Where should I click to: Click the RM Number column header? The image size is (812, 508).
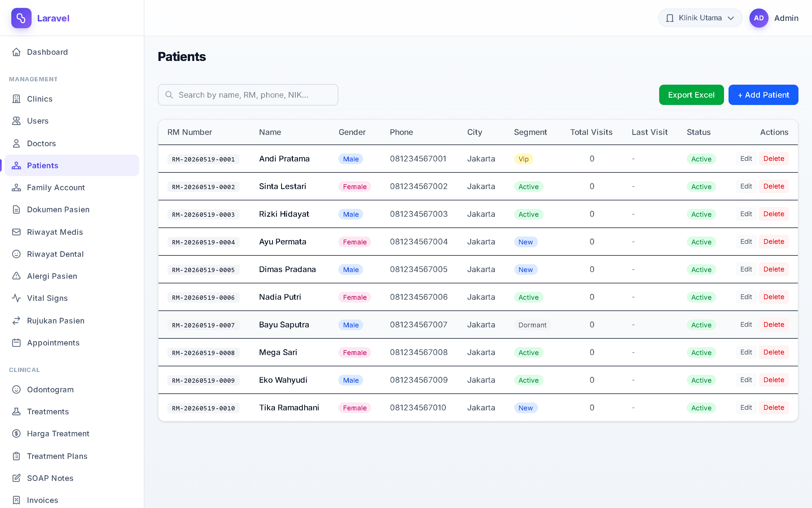coord(189,132)
